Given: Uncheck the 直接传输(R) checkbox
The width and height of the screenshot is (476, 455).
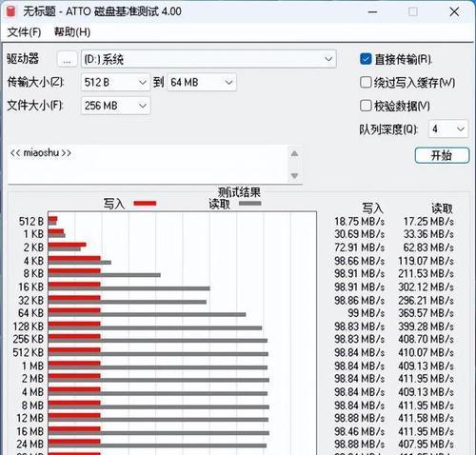Looking at the screenshot, I should coord(366,59).
